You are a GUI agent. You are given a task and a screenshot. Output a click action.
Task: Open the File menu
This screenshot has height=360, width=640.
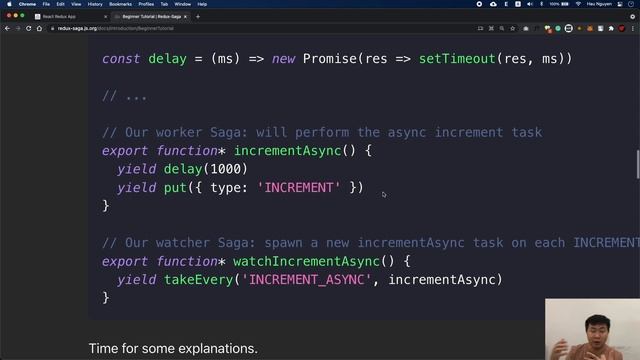coord(46,4)
